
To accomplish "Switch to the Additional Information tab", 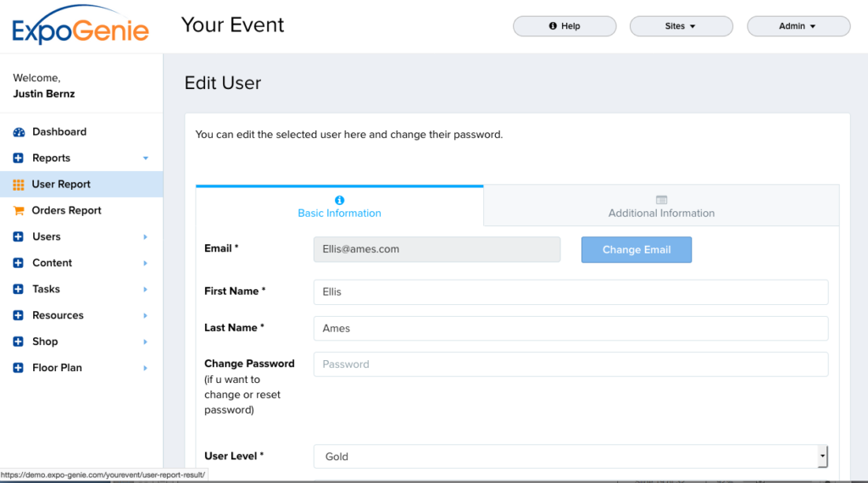I will 661,206.
